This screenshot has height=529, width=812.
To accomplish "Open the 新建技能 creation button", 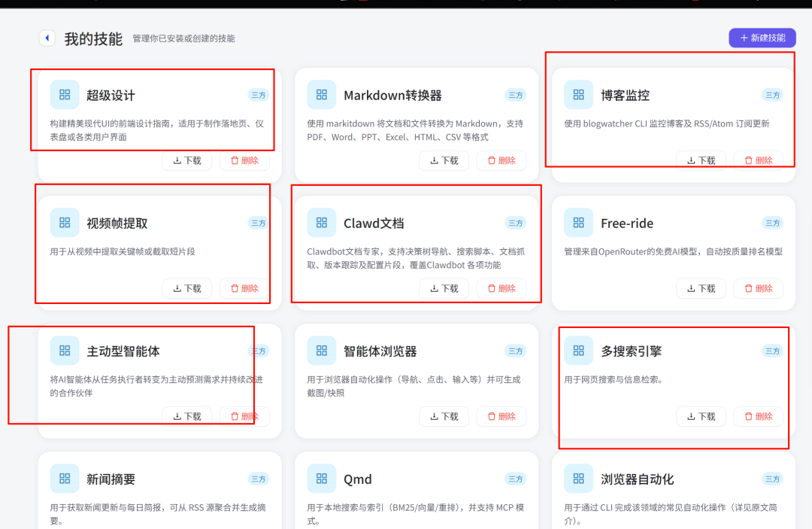I will pos(762,38).
